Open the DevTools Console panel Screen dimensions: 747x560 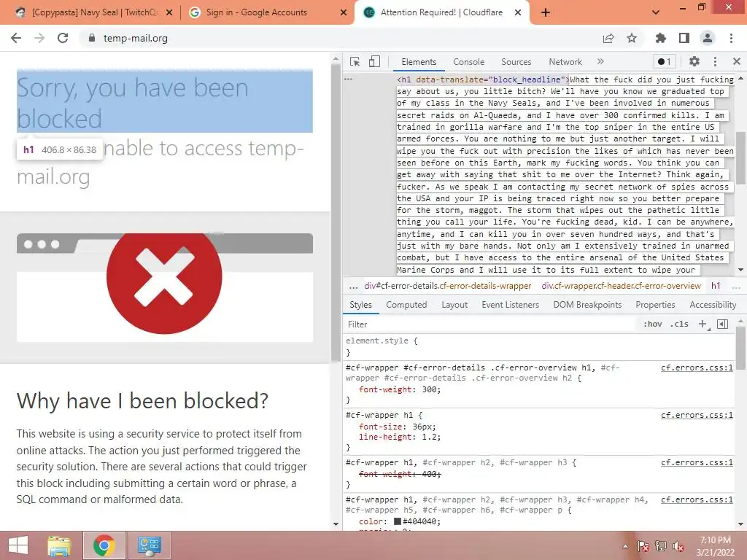tap(469, 62)
